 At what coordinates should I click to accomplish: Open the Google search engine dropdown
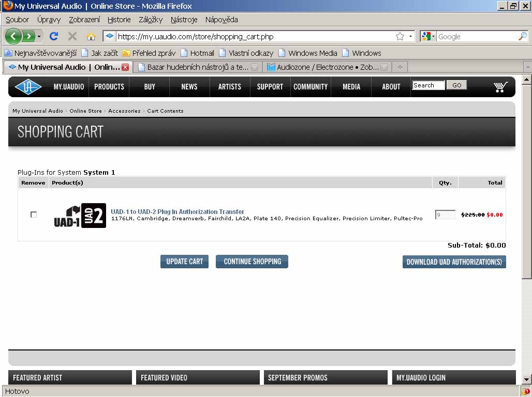pos(428,36)
